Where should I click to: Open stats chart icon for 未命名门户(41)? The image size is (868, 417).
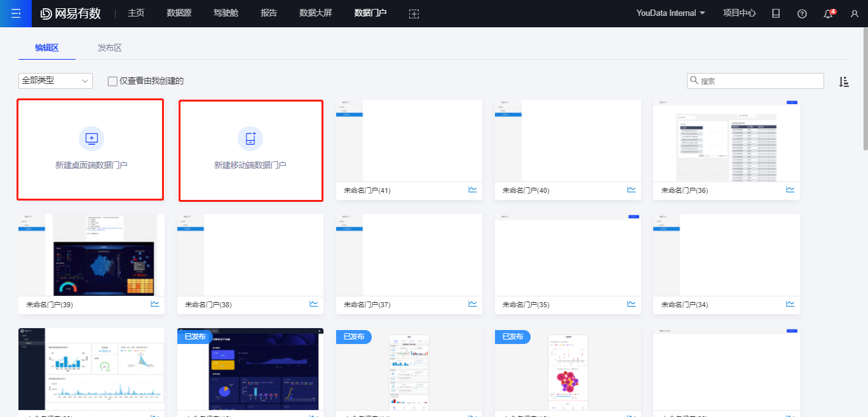pos(472,189)
